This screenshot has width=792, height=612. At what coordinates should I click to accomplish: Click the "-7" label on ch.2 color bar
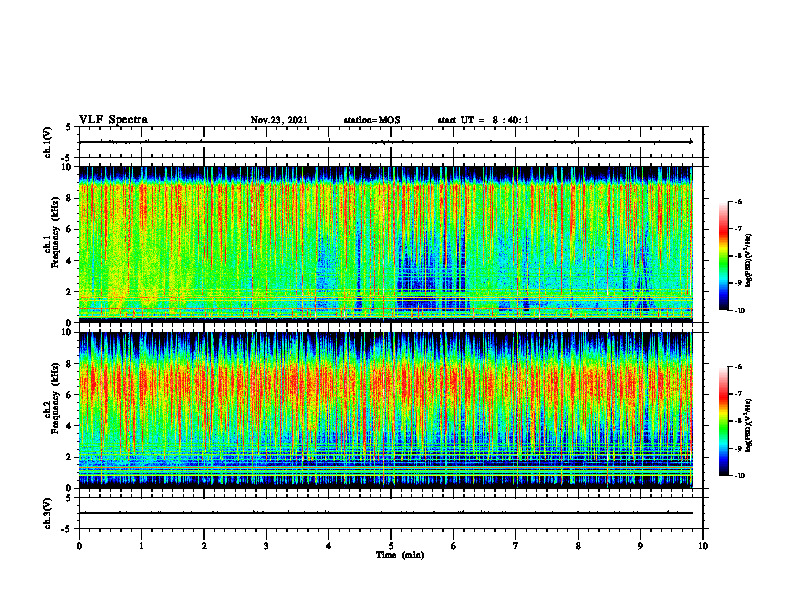pos(738,394)
